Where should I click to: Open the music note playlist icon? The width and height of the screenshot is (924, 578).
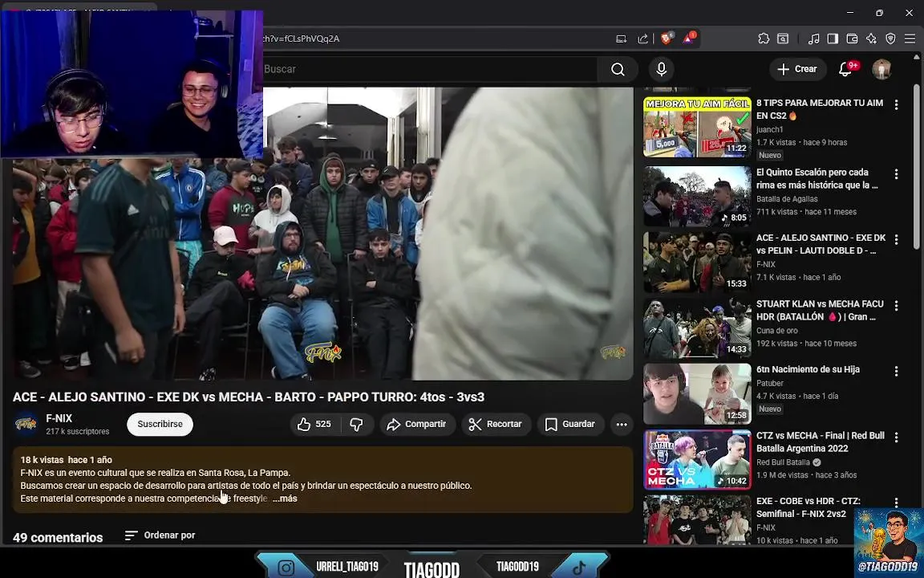point(813,39)
